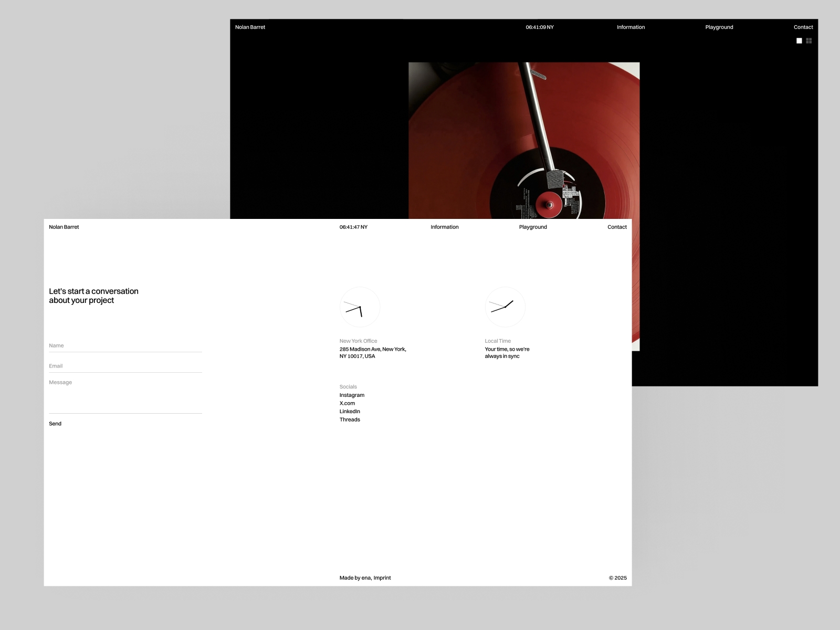Click the Local Time clock face
The height and width of the screenshot is (630, 840).
click(x=505, y=307)
